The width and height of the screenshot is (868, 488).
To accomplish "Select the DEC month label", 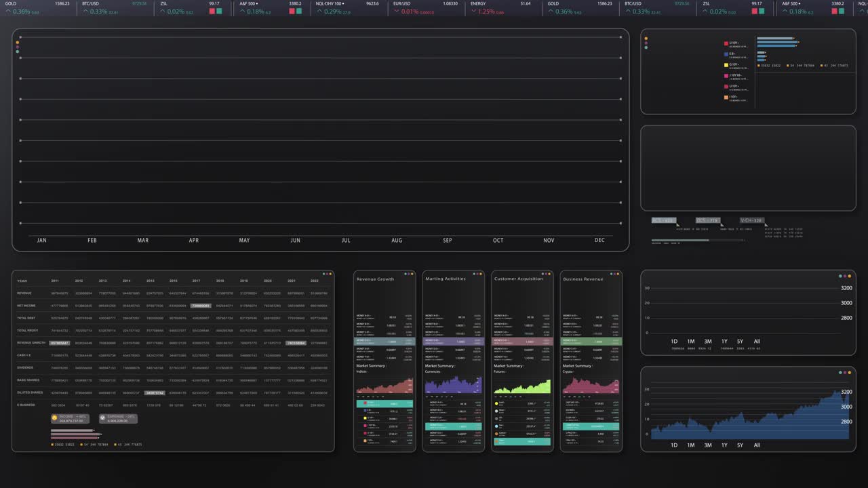I will click(x=599, y=240).
